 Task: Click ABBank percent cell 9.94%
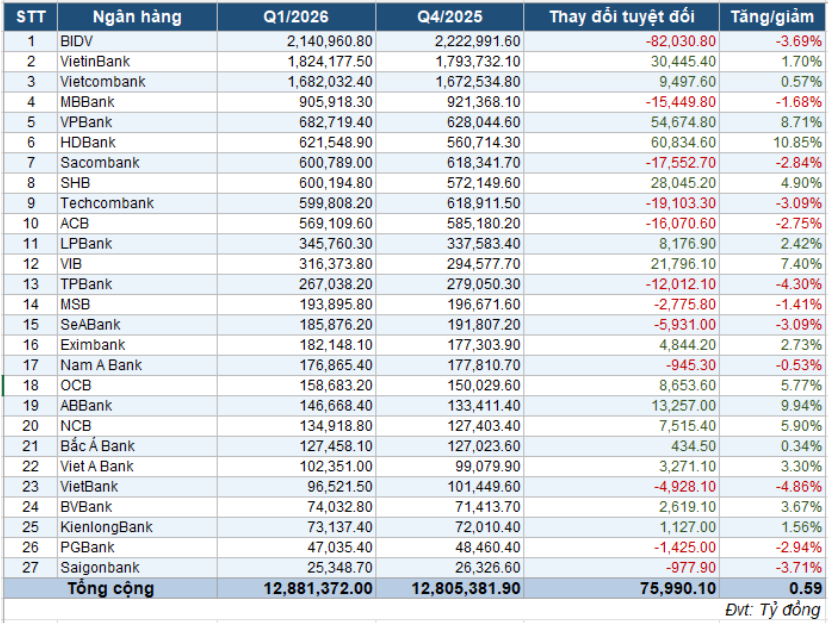(x=772, y=406)
